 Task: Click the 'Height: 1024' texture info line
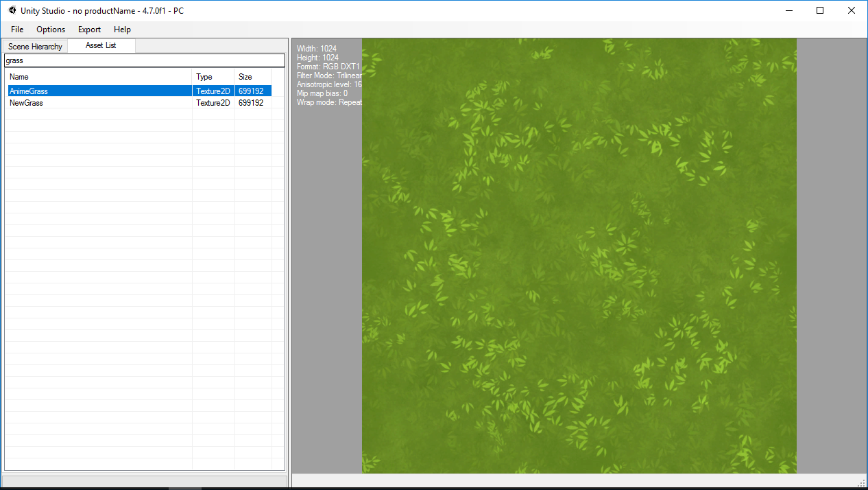[x=317, y=58]
